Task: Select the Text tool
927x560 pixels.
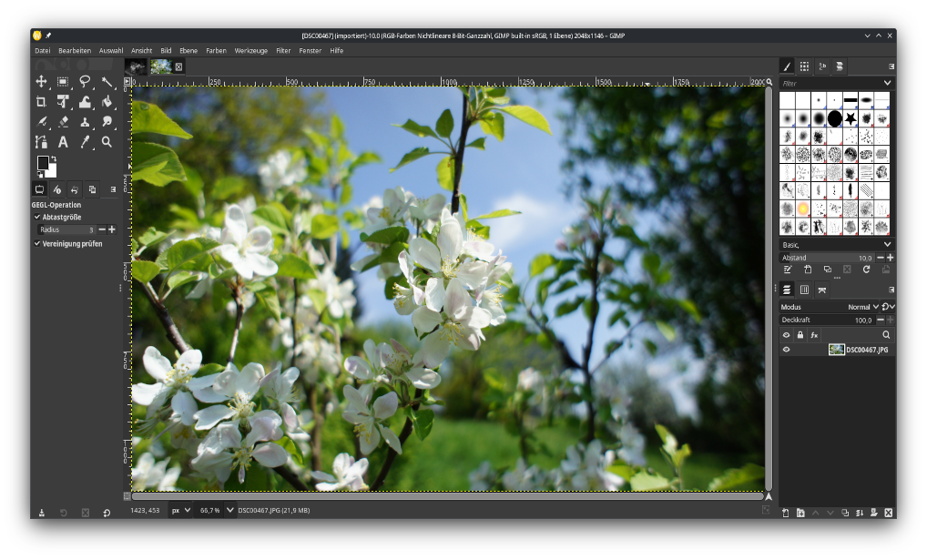Action: pos(63,142)
